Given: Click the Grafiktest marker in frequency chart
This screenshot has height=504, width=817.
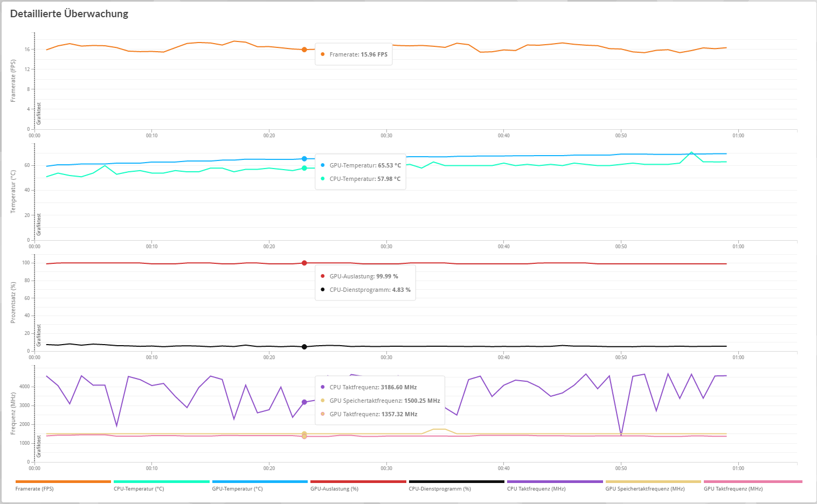Looking at the screenshot, I should (x=39, y=446).
